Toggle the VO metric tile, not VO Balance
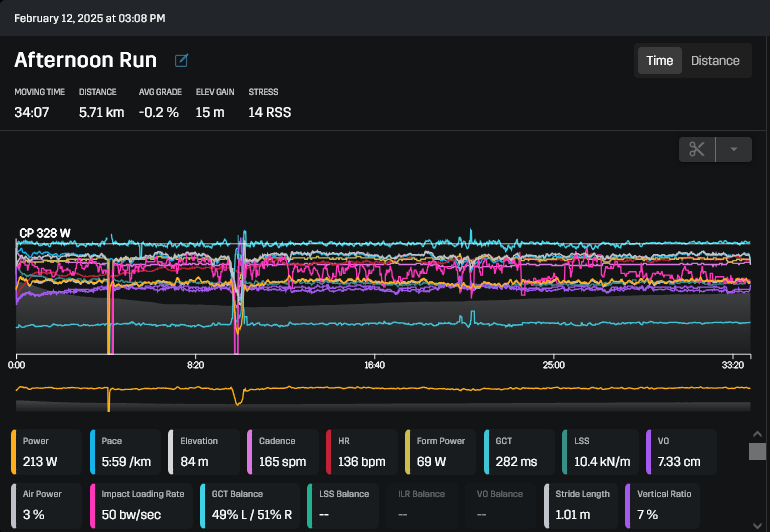 (x=681, y=452)
